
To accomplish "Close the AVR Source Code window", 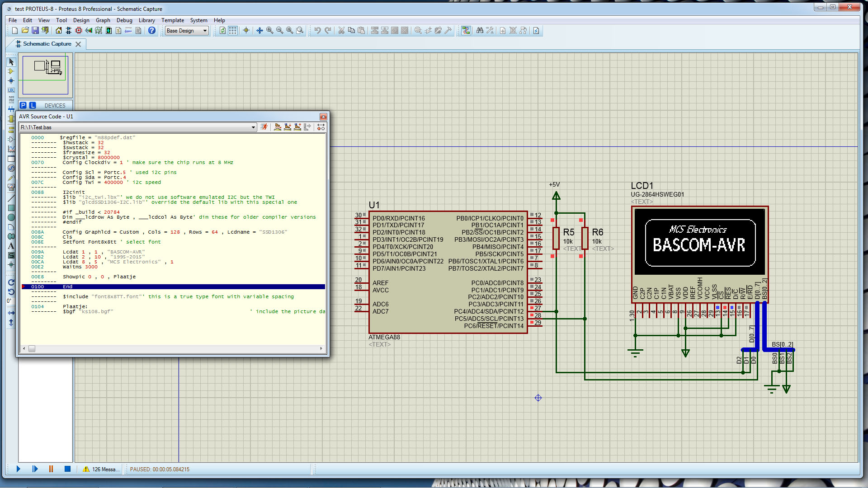I will [323, 117].
